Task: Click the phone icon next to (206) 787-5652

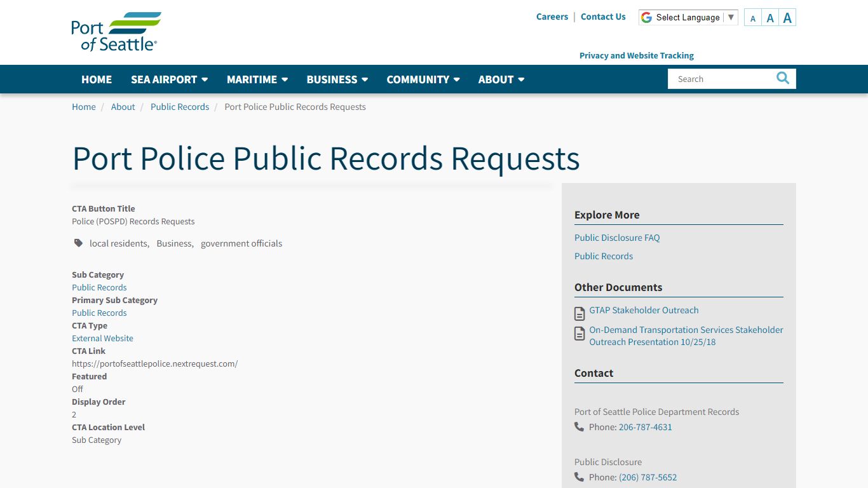Action: click(579, 477)
